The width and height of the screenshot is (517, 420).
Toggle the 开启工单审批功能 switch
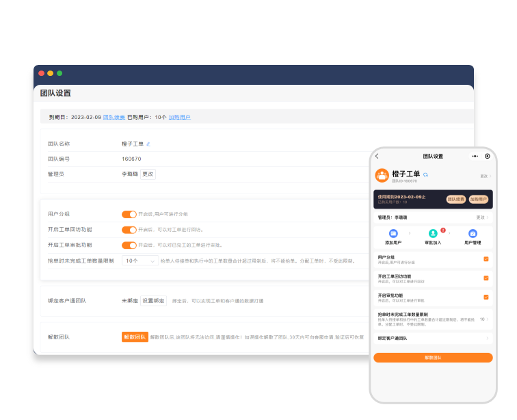click(x=129, y=245)
